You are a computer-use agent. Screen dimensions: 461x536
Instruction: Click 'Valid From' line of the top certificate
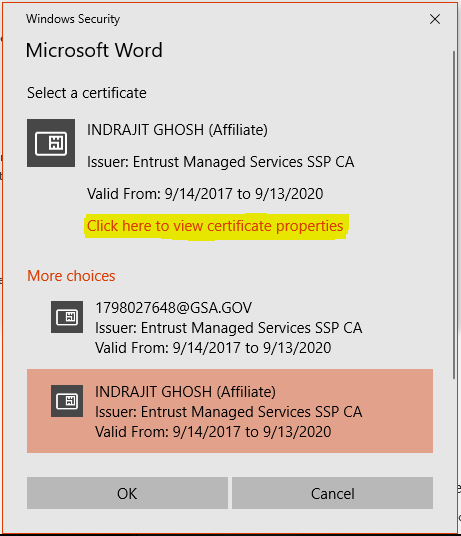pos(205,194)
